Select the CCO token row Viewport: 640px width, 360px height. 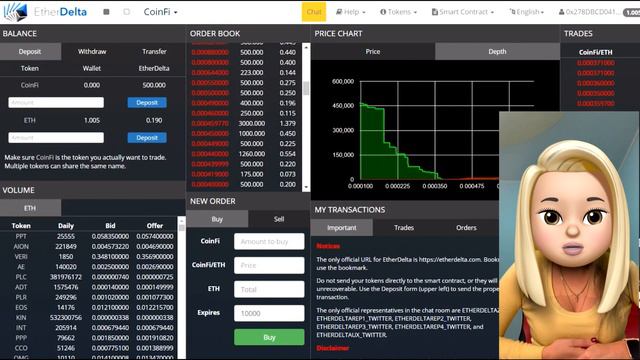coord(89,348)
